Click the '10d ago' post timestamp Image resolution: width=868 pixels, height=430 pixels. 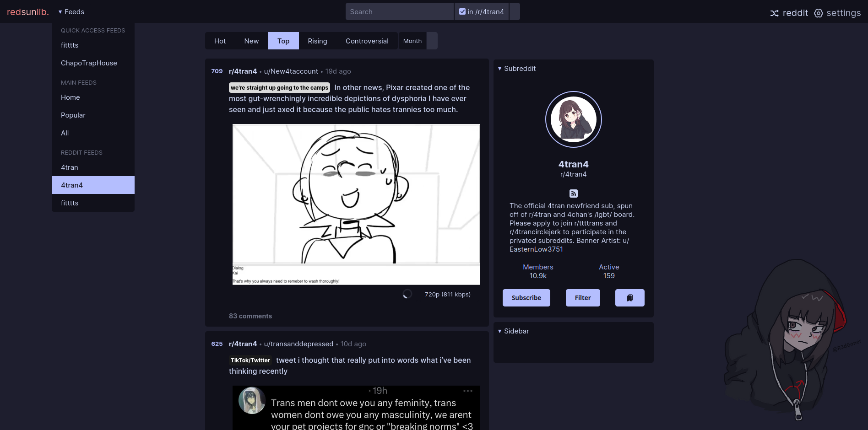[353, 344]
